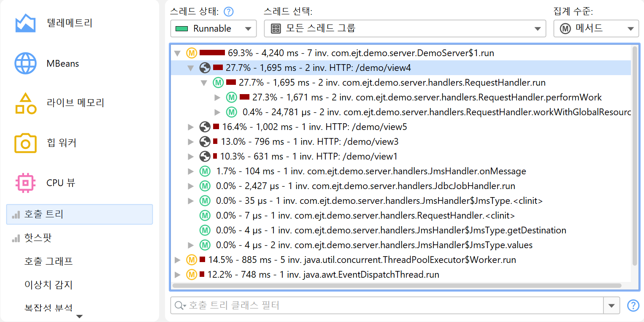Collapse the DemoServer$1.run tree node
The height and width of the screenshot is (322, 644).
point(178,54)
